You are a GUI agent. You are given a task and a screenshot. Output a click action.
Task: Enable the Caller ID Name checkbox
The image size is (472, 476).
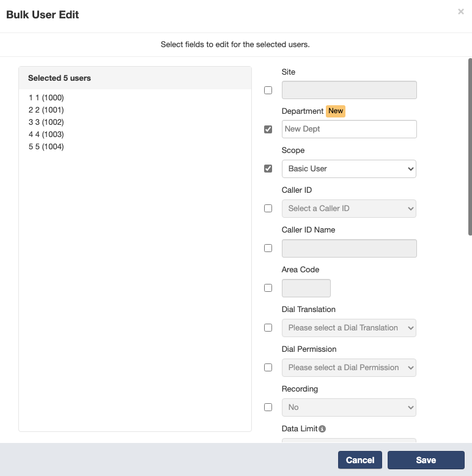pyautogui.click(x=268, y=248)
